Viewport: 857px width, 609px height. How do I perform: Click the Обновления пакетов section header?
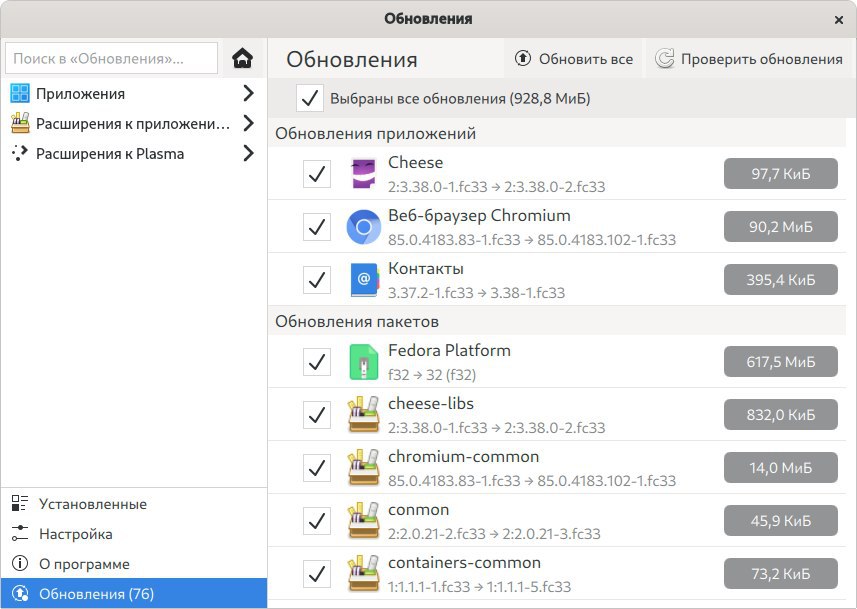(x=357, y=321)
